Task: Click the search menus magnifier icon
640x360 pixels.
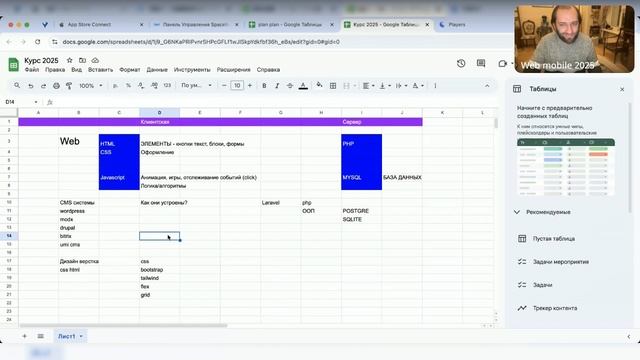Action: [x=17, y=85]
